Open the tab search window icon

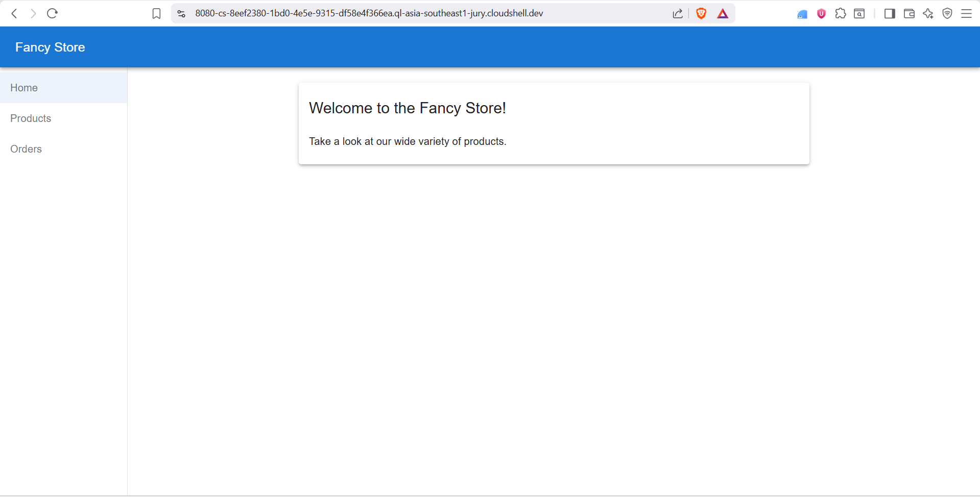pyautogui.click(x=859, y=14)
